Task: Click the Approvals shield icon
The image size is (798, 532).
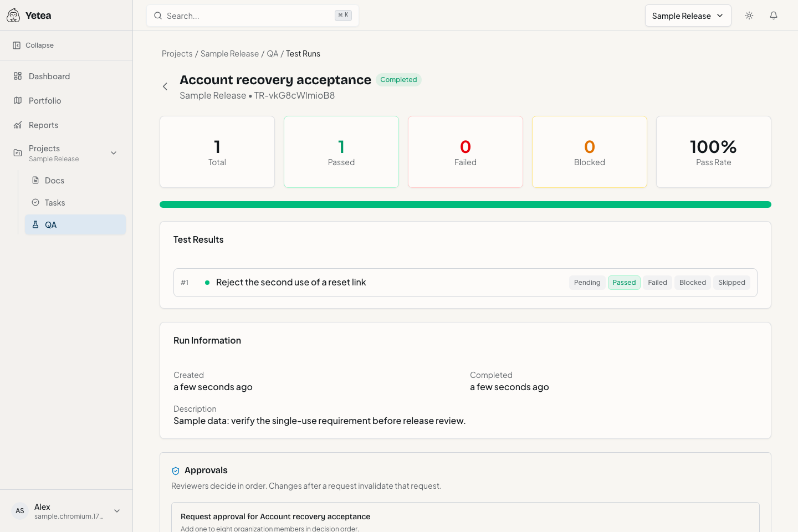Action: (176, 470)
